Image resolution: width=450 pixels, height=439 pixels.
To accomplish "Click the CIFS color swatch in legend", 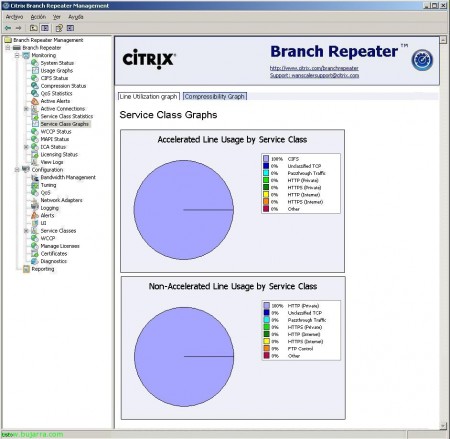I will (266, 159).
